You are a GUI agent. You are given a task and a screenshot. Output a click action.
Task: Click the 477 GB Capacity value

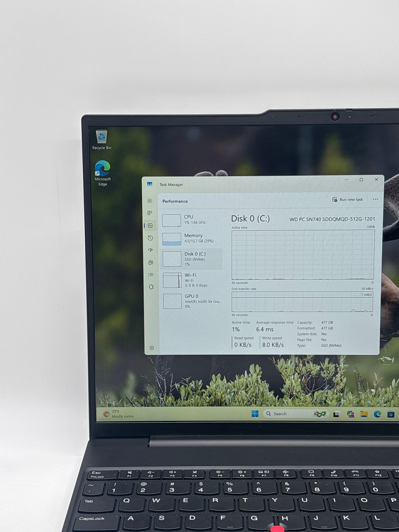pyautogui.click(x=327, y=322)
